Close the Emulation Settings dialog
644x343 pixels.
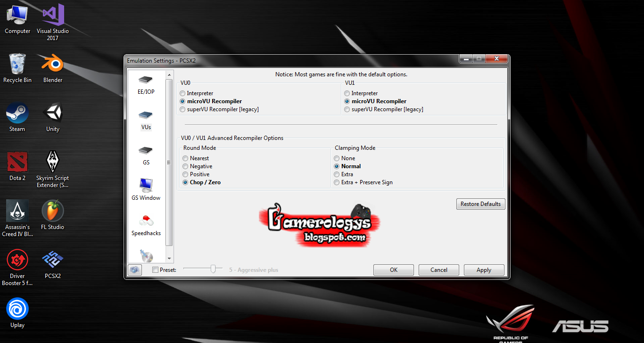point(497,59)
